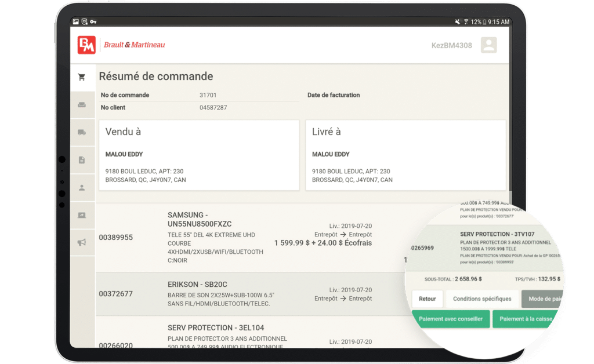Click the price 1 599.99 $ + 24.00 $ Écofrais

click(323, 243)
